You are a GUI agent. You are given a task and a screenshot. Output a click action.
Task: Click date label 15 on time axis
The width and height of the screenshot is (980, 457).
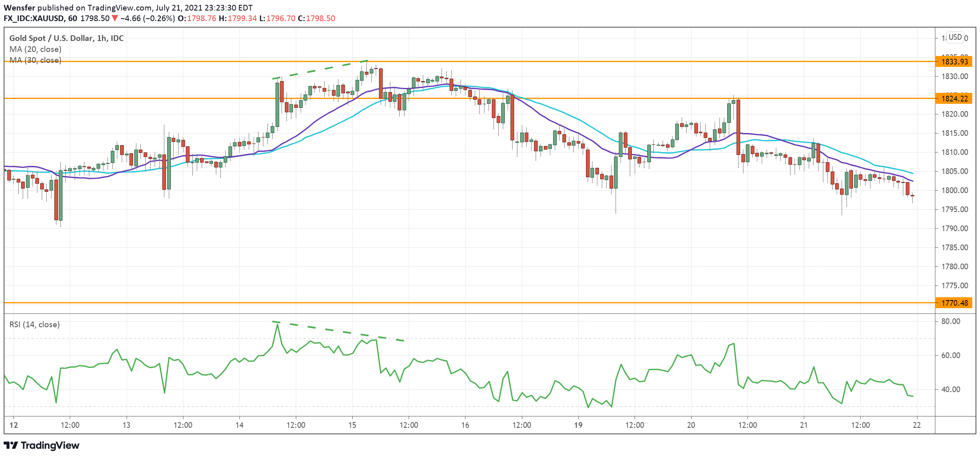click(x=352, y=425)
